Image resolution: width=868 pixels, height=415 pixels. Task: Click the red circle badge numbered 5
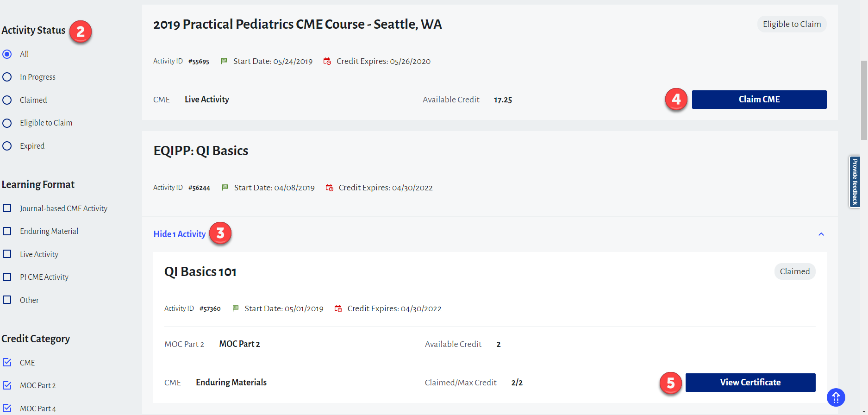670,383
